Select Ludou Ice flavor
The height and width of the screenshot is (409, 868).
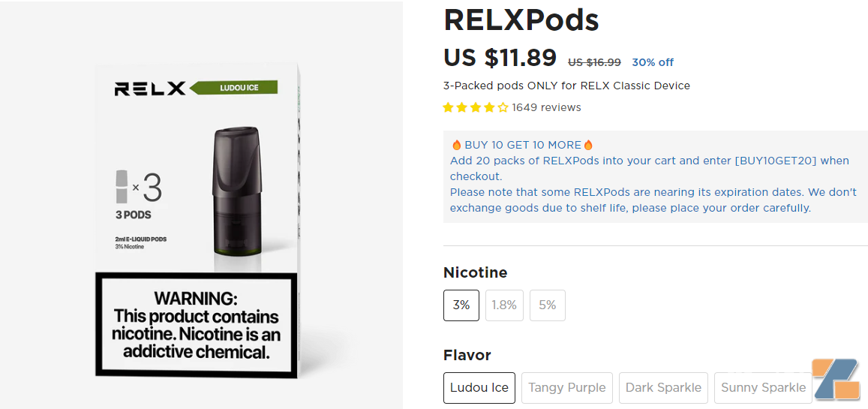[479, 388]
